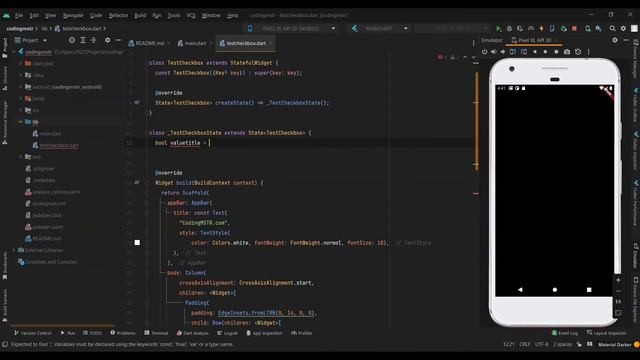640x360 pixels.
Task: Rotate emulator left icon
Action: pos(513,52)
